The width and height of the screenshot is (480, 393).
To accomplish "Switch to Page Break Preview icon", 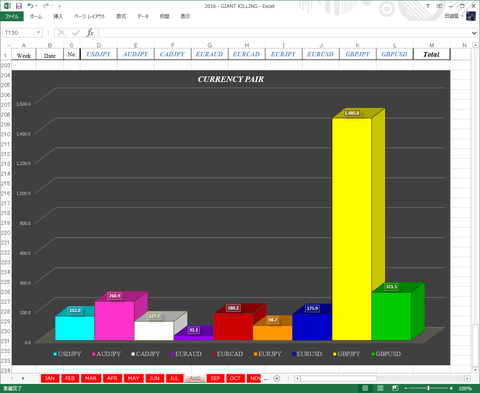I will (395, 388).
